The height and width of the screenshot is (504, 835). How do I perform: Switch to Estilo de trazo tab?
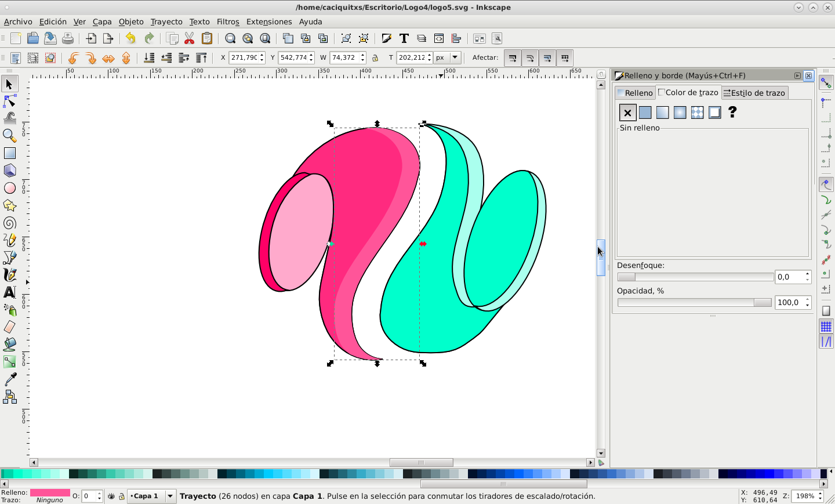[754, 93]
